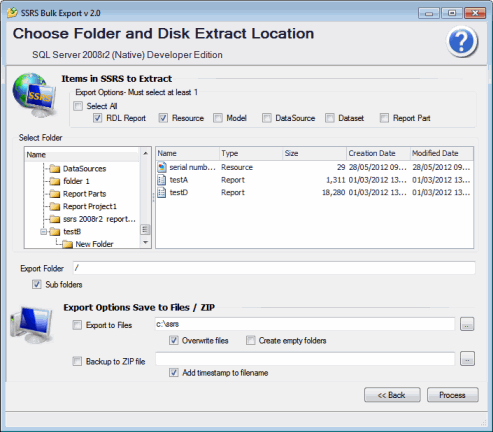Click the serial numb resource file icon
The width and height of the screenshot is (493, 432).
[x=162, y=167]
